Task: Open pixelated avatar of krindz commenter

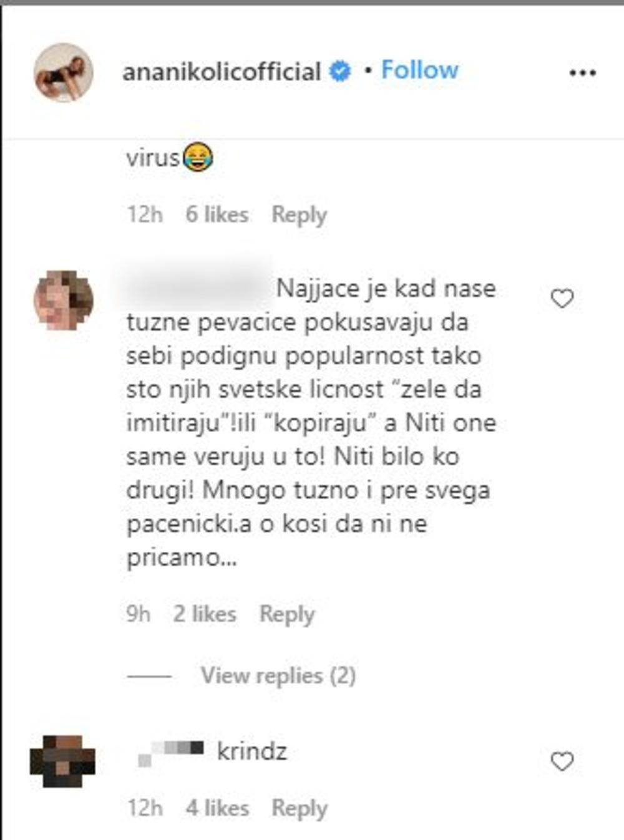Action: pos(62,762)
